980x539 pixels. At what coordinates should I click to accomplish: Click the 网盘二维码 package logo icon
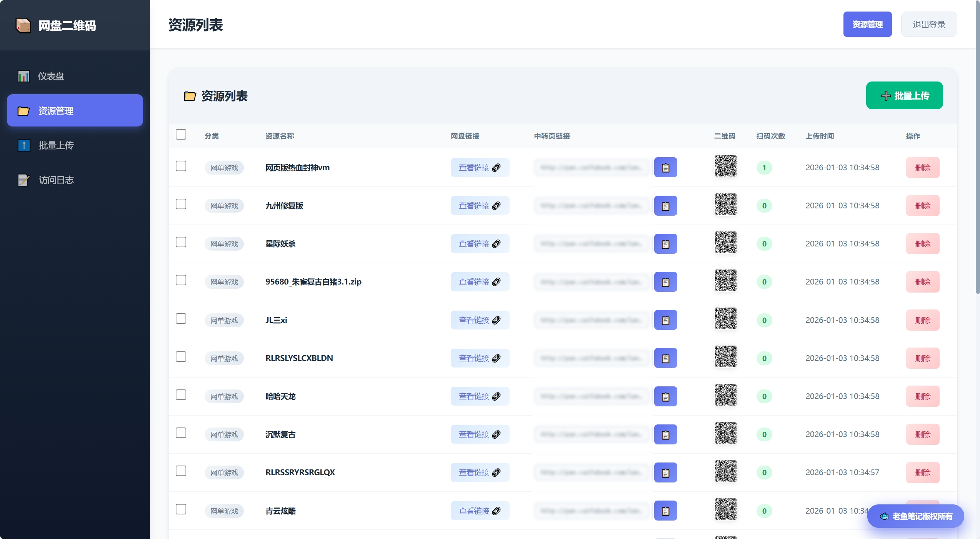pos(23,25)
